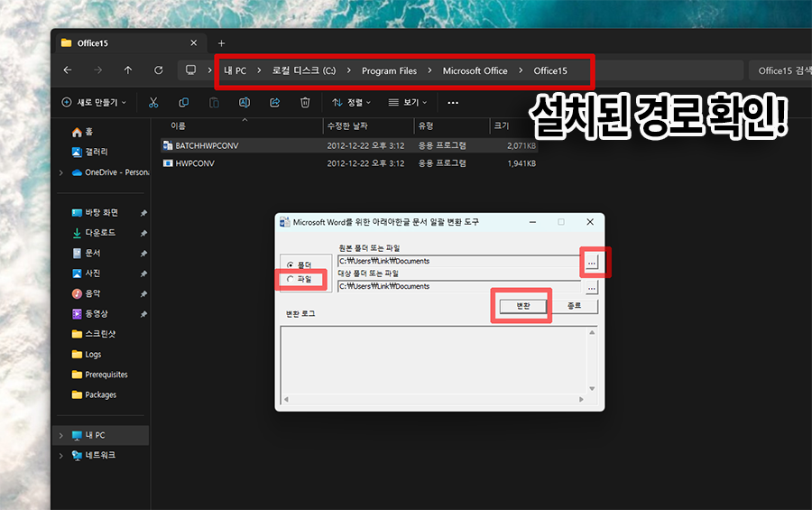Click the Delete trash can icon
The height and width of the screenshot is (510, 812).
click(305, 103)
